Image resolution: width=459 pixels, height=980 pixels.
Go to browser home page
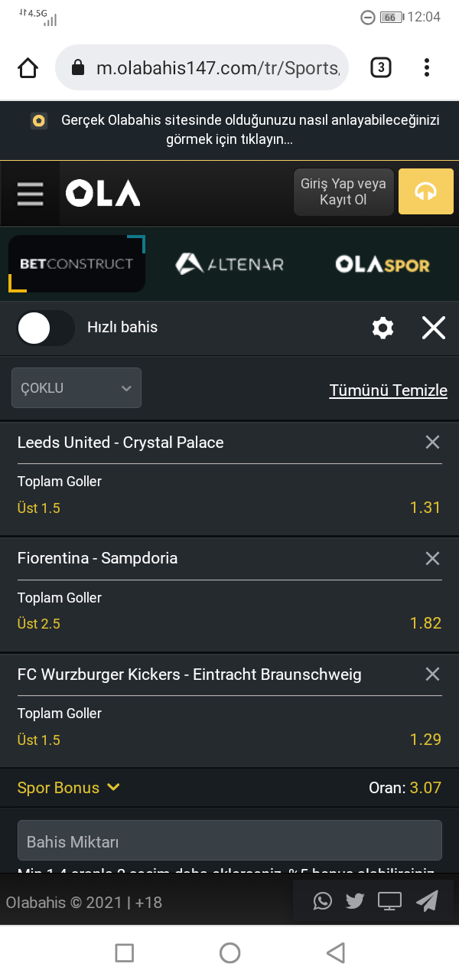pos(28,68)
